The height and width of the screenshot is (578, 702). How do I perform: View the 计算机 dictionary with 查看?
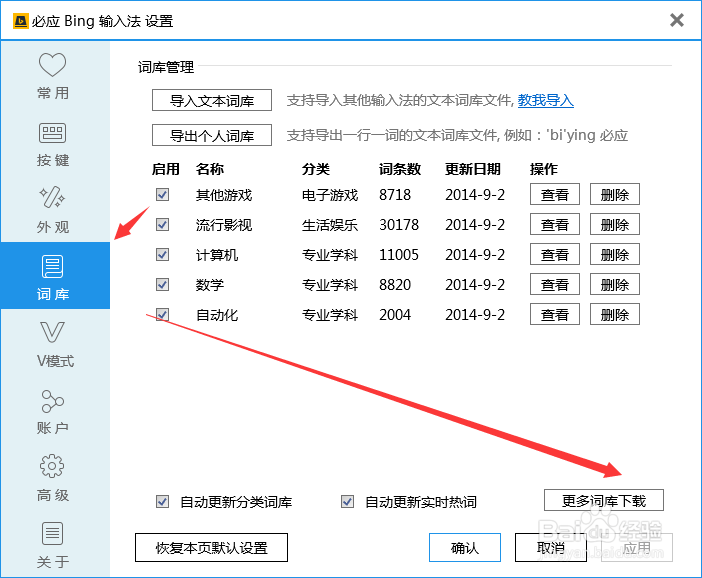click(555, 254)
